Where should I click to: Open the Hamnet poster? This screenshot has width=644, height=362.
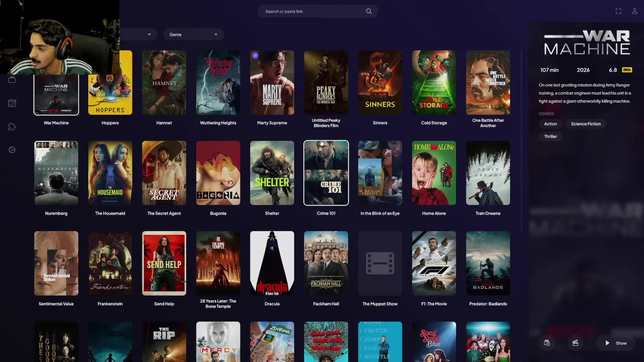(164, 82)
